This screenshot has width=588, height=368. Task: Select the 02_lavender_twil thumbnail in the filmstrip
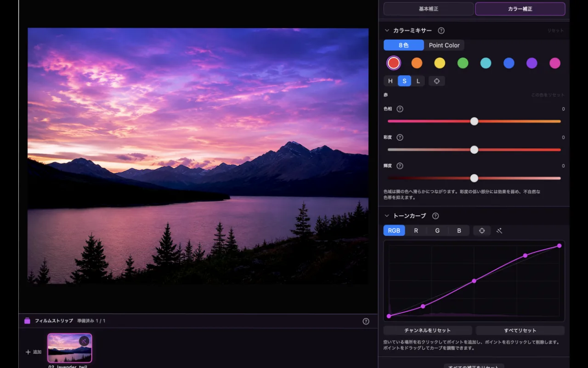[70, 348]
